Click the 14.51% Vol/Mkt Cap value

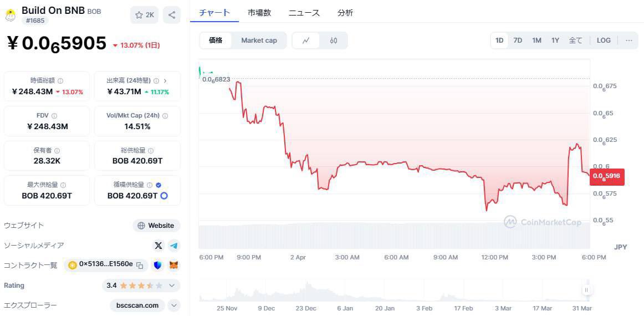tap(137, 126)
